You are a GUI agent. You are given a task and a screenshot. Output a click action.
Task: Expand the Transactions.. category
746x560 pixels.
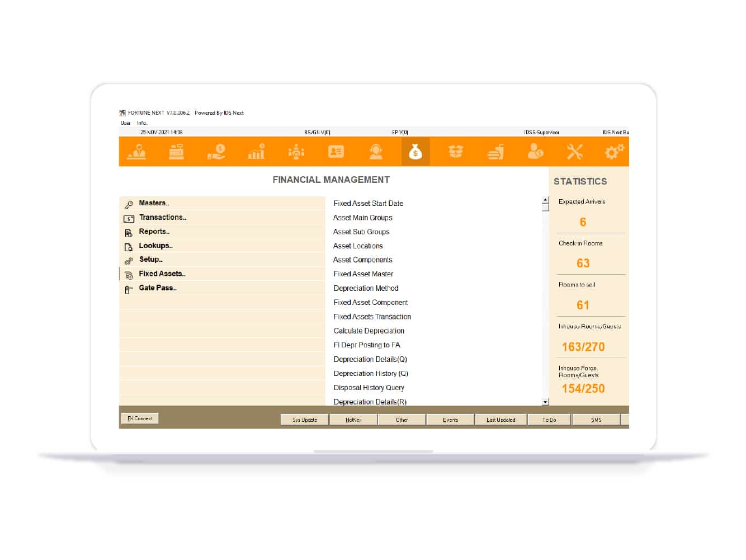coord(163,218)
